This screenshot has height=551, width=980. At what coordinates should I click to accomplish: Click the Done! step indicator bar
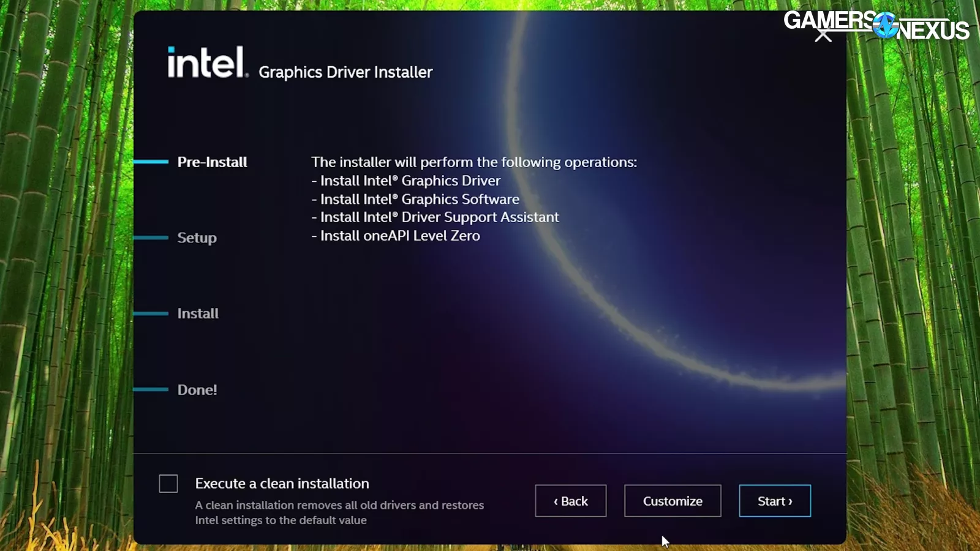pos(152,389)
